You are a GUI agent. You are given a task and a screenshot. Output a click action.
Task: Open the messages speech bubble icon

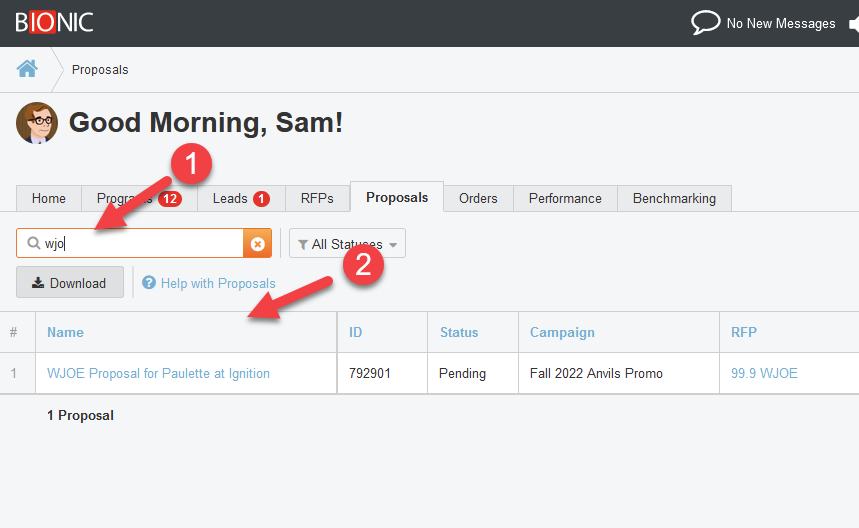705,23
